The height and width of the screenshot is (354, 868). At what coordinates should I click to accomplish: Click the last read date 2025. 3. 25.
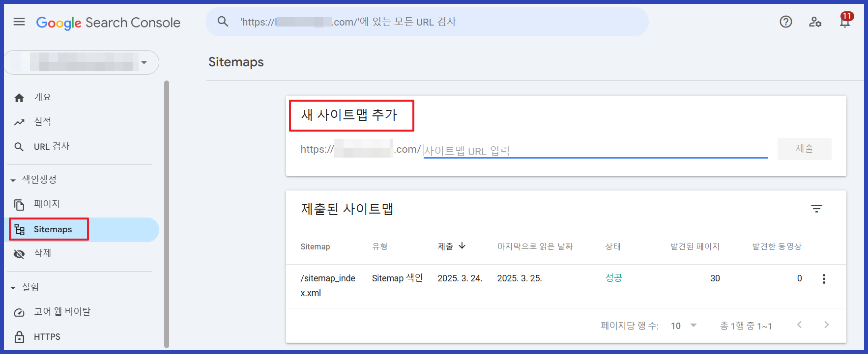pos(519,278)
